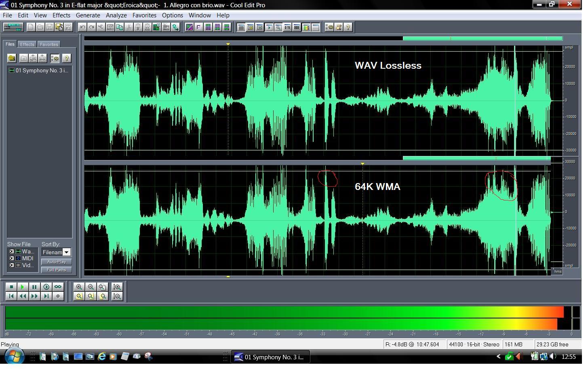Viewport: 588px width, 371px height.
Task: Open the Generate menu
Action: pos(89,15)
